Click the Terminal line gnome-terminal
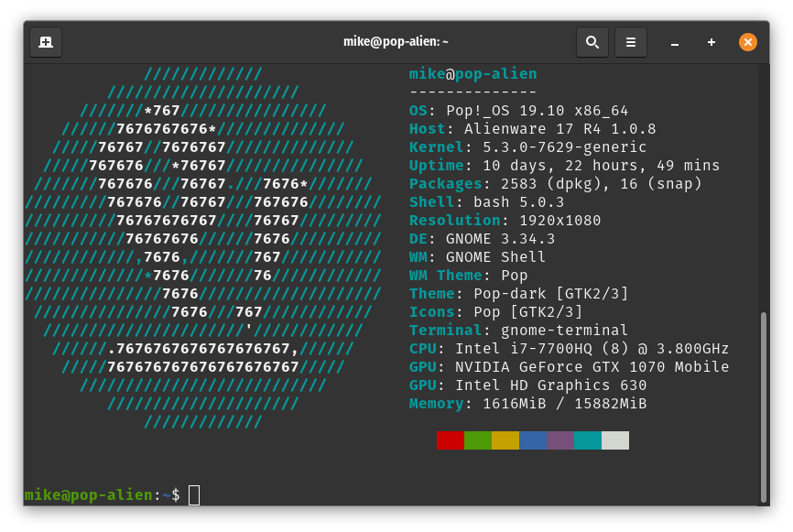The width and height of the screenshot is (793, 532). pos(518,331)
